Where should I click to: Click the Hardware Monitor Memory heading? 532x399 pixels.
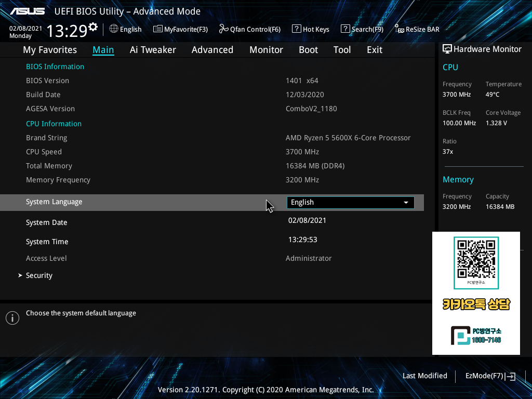458,179
